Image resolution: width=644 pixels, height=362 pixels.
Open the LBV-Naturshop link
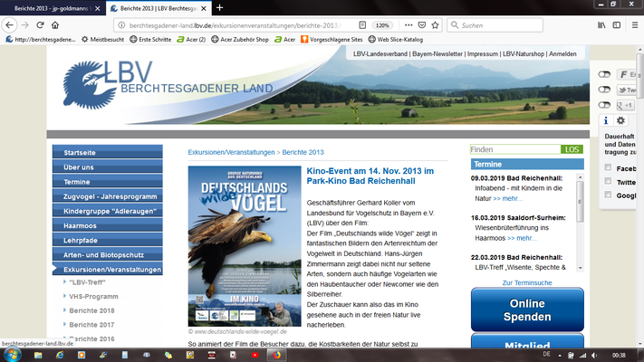pos(524,53)
